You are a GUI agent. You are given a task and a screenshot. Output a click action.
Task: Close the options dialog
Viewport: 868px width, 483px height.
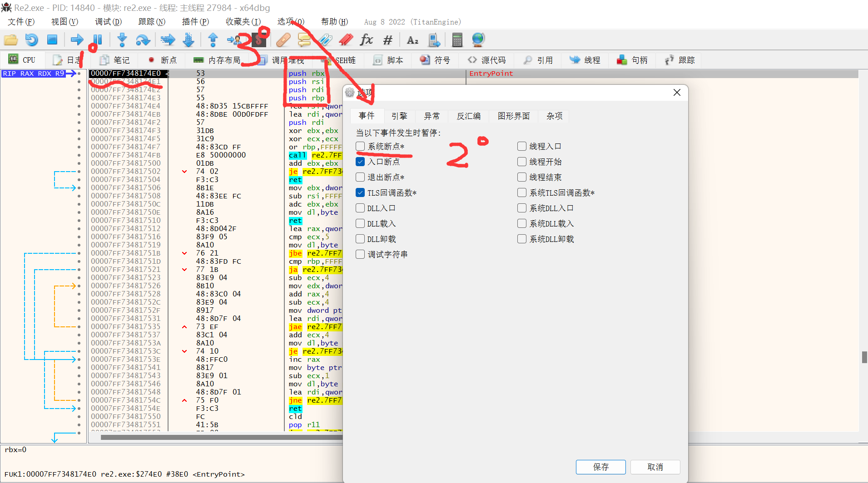point(677,93)
